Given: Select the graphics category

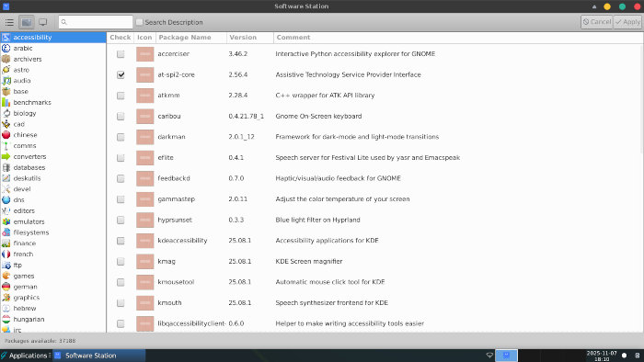Looking at the screenshot, I should 53,298.
